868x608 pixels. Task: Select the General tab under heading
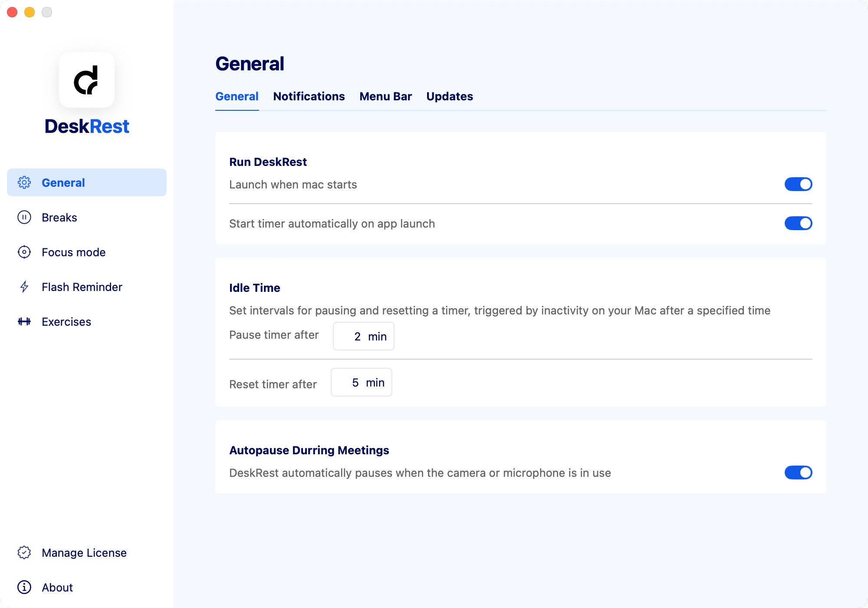tap(237, 96)
